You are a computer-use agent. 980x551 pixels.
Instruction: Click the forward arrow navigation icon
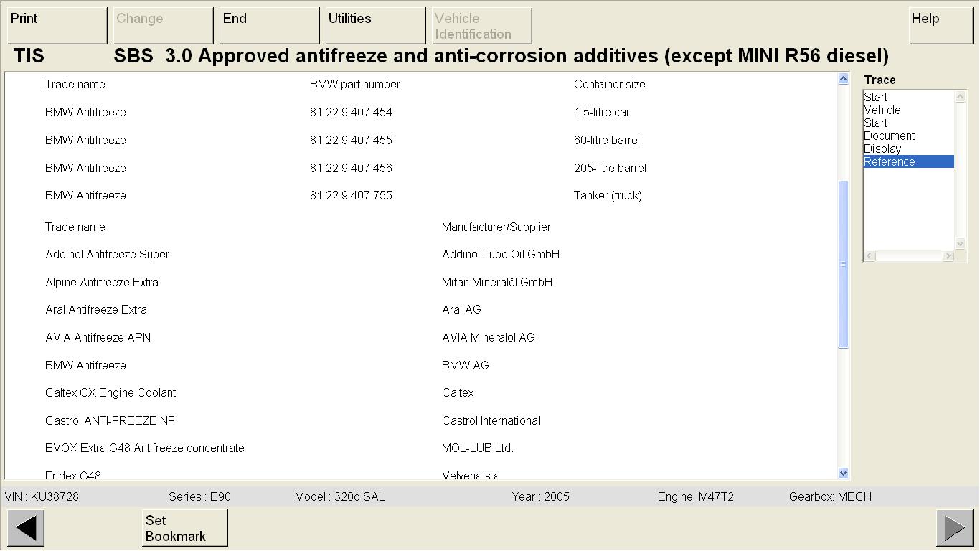pyautogui.click(x=954, y=528)
